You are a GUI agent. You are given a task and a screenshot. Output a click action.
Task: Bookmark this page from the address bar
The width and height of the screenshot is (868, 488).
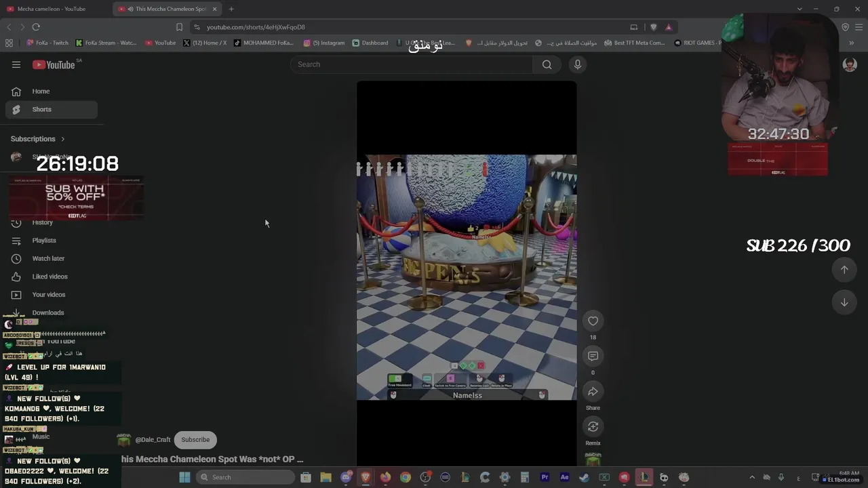(179, 27)
